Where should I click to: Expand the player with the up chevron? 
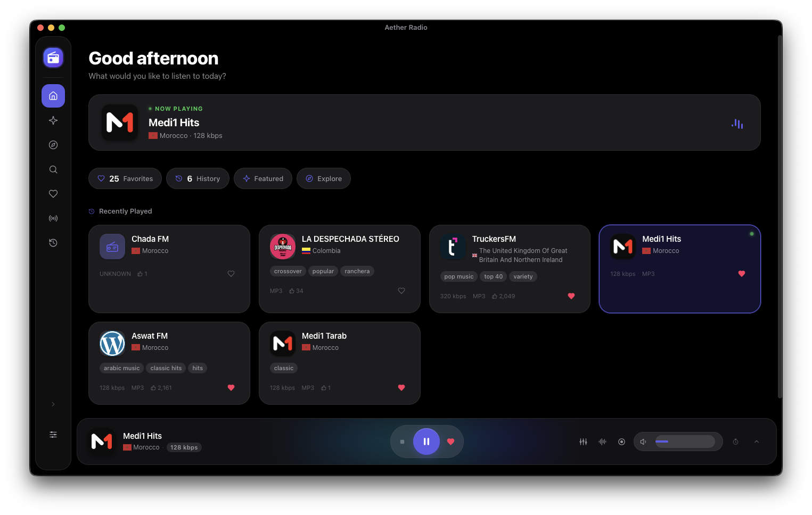[x=757, y=442]
